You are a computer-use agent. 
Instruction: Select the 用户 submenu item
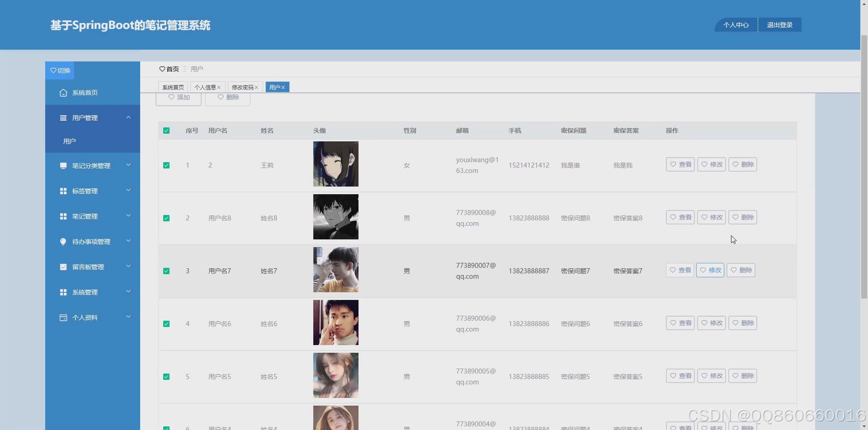pos(93,141)
